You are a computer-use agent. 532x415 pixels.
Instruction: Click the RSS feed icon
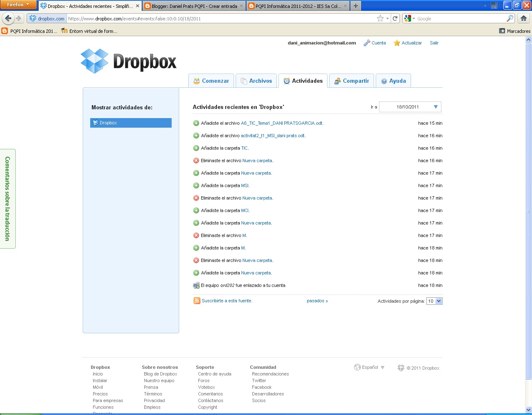[x=197, y=301]
